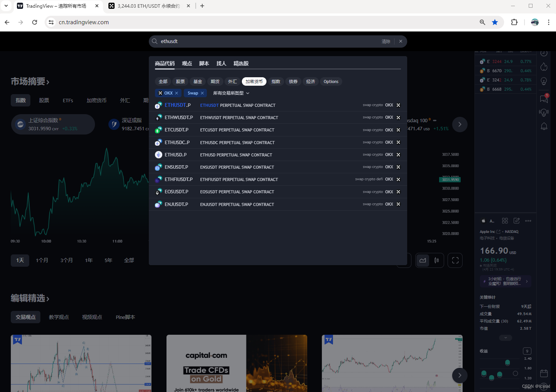Select the ETHUSDT.P search result
The image size is (556, 392).
coord(278,105)
